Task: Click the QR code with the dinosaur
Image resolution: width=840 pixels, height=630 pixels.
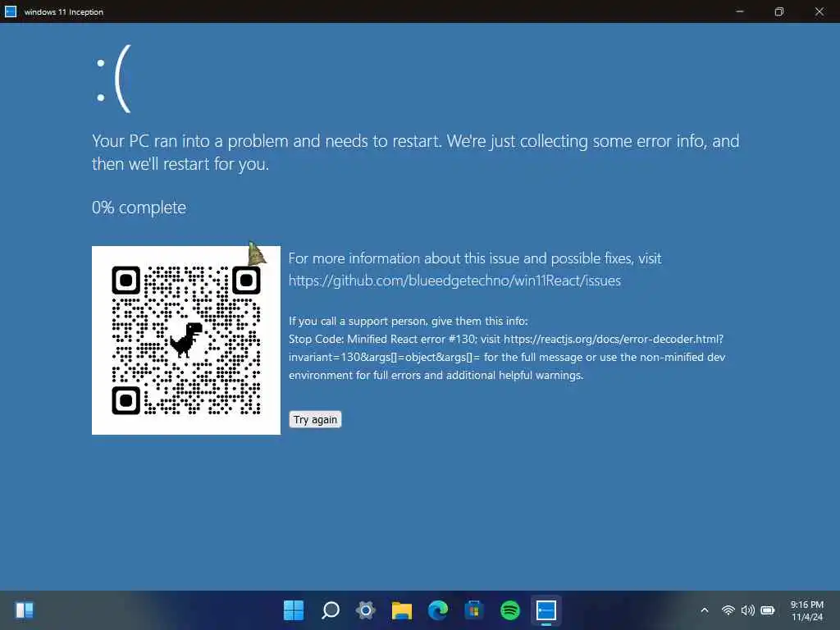Action: pos(186,340)
